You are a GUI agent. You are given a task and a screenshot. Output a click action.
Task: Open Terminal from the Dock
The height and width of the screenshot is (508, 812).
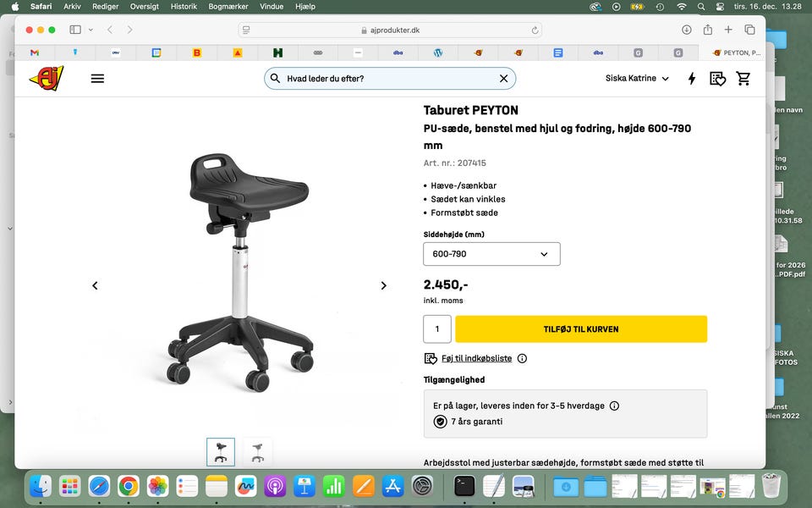pyautogui.click(x=464, y=486)
